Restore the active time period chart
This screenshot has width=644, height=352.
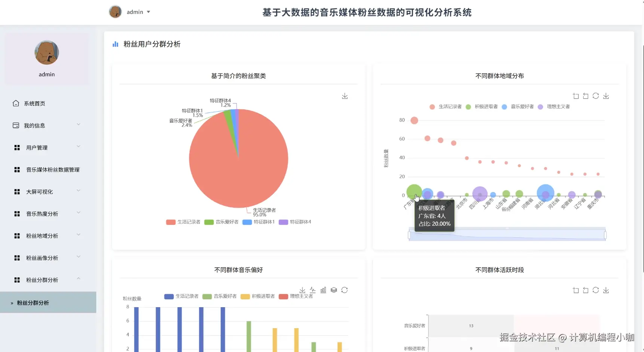pos(596,290)
